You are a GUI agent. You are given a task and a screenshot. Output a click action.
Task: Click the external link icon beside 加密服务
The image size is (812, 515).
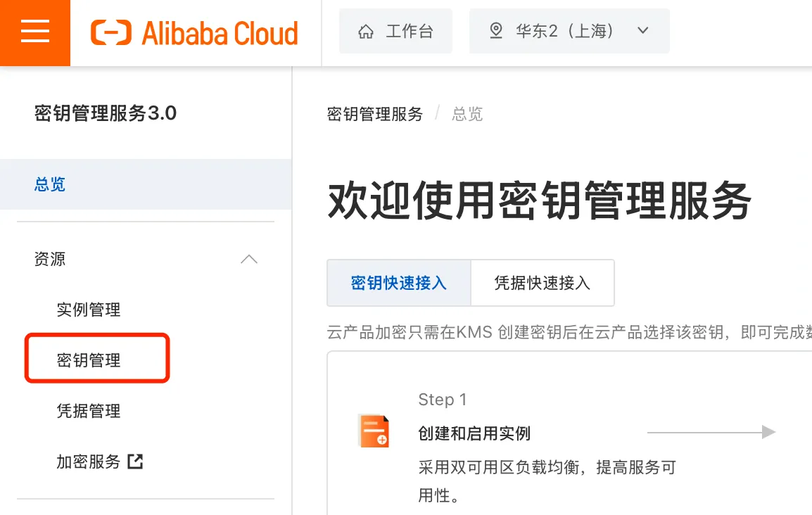135,462
